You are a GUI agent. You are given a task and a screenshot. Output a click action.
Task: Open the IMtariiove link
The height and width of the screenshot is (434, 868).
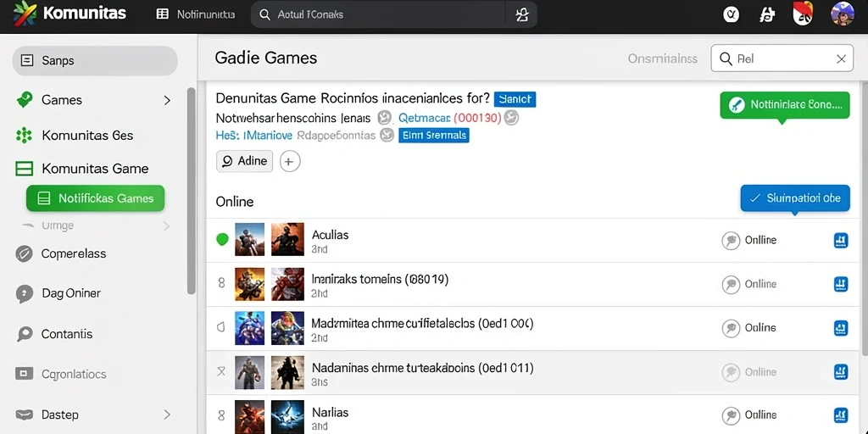pyautogui.click(x=269, y=135)
